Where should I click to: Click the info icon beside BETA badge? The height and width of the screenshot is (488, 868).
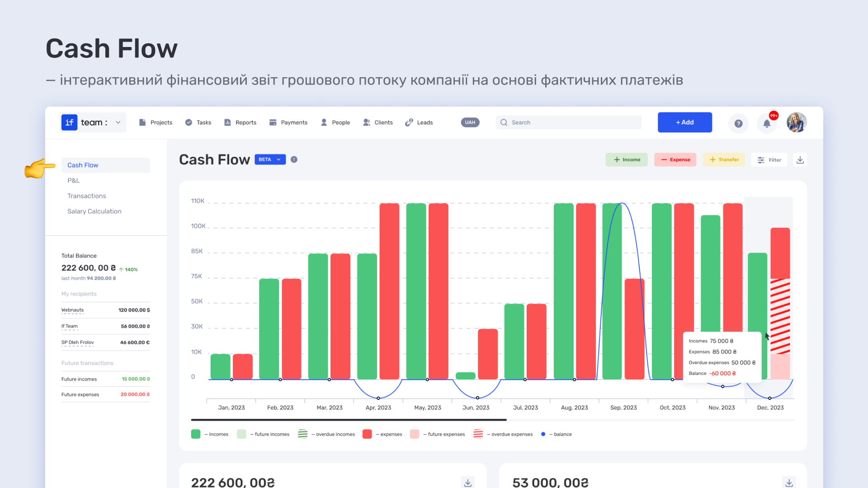pos(294,160)
